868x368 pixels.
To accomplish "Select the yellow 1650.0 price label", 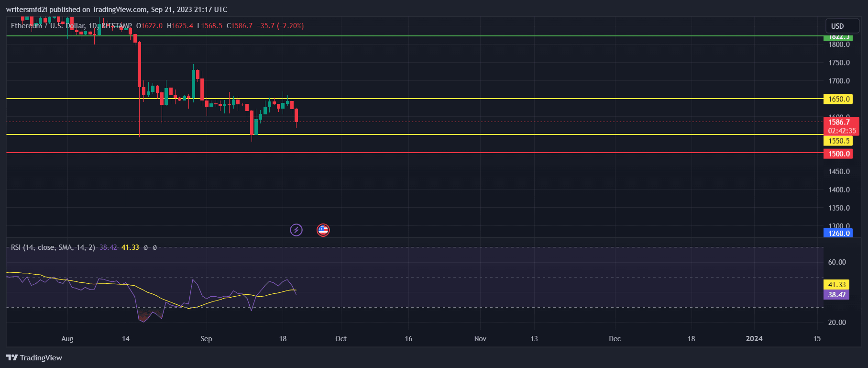I will [x=838, y=99].
